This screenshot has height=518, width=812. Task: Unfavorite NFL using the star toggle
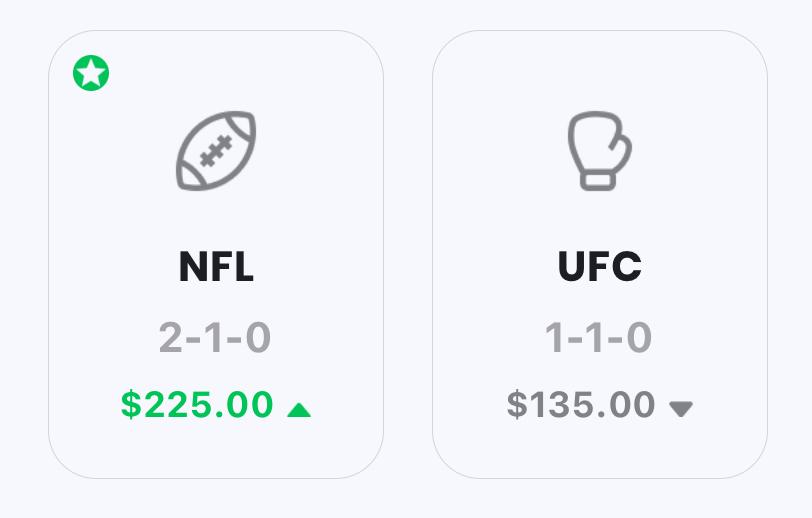[91, 73]
